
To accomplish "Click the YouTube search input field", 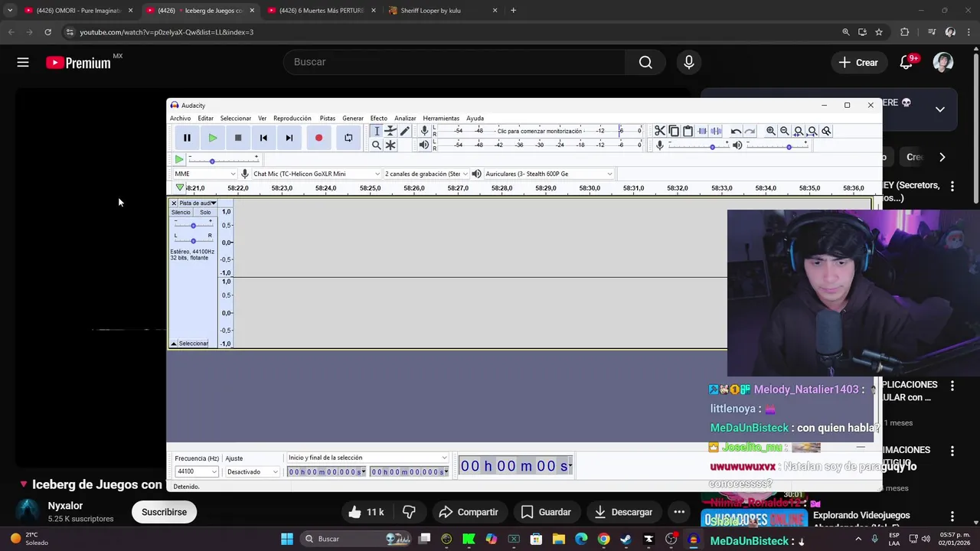I will pyautogui.click(x=455, y=62).
